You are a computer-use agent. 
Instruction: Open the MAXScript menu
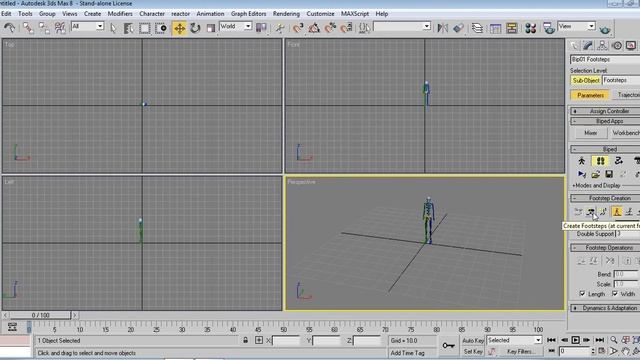pyautogui.click(x=355, y=14)
